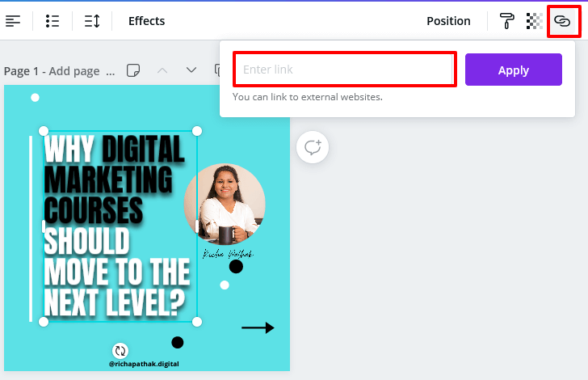
Task: Select the circular portrait photo
Action: tap(225, 205)
